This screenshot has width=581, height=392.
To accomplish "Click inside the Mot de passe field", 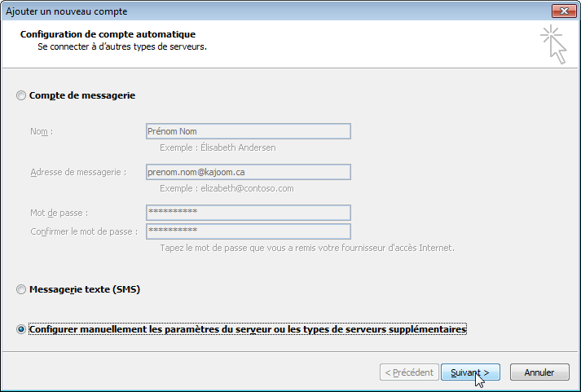I will coord(249,213).
